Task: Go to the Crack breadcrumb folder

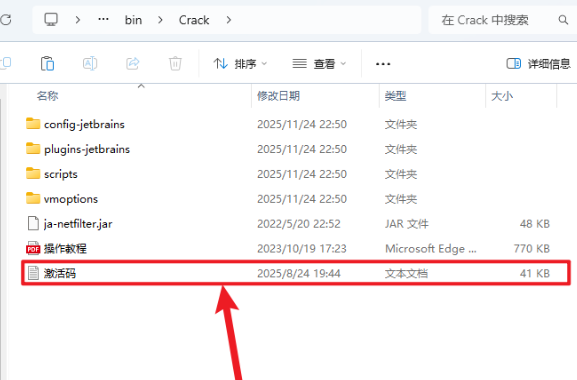Action: [194, 20]
